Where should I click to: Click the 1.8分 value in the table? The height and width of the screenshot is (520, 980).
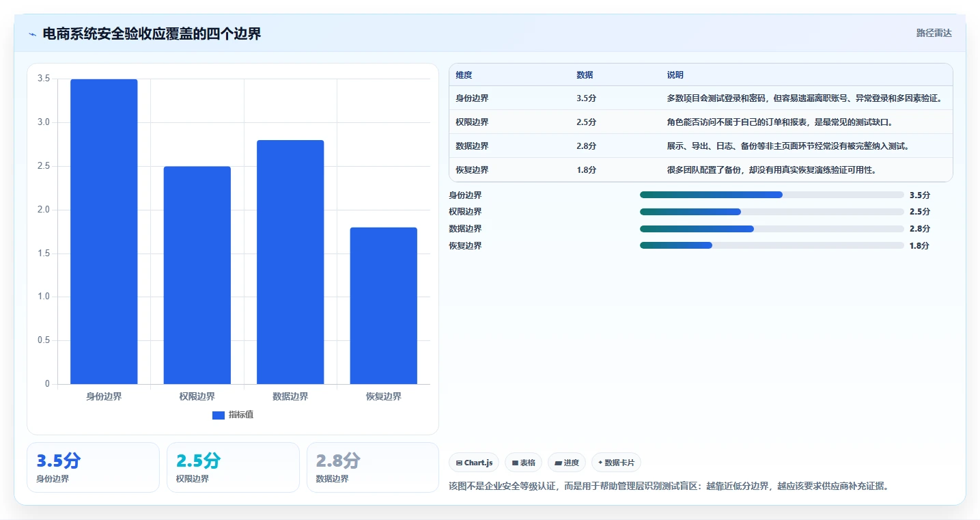pyautogui.click(x=587, y=170)
